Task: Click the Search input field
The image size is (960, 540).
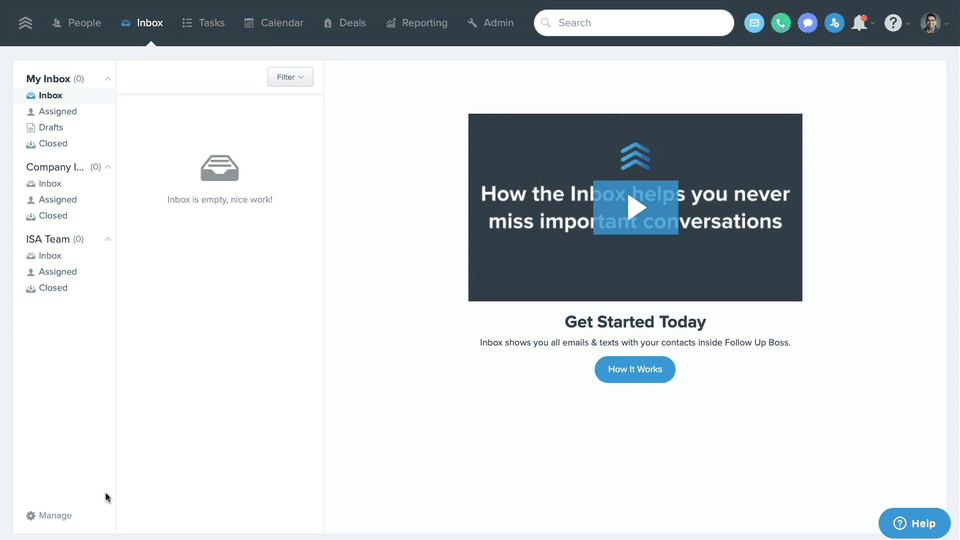Action: point(634,23)
